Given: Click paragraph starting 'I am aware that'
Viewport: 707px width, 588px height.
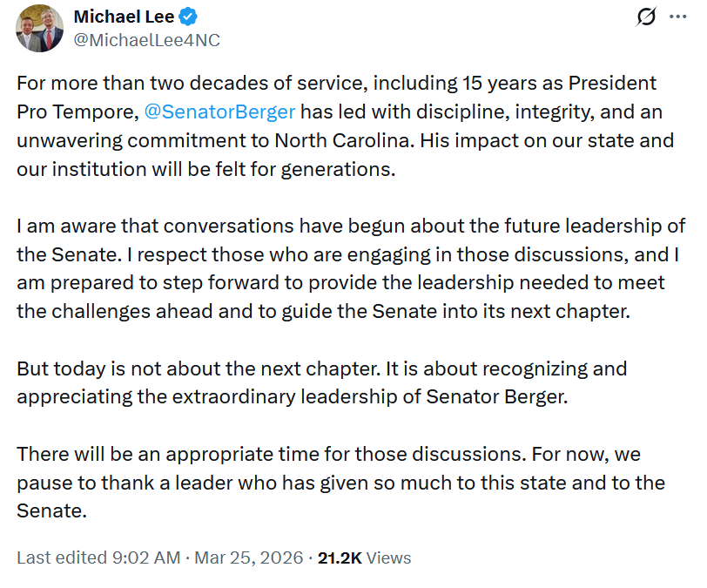Looking at the screenshot, I should [x=351, y=268].
